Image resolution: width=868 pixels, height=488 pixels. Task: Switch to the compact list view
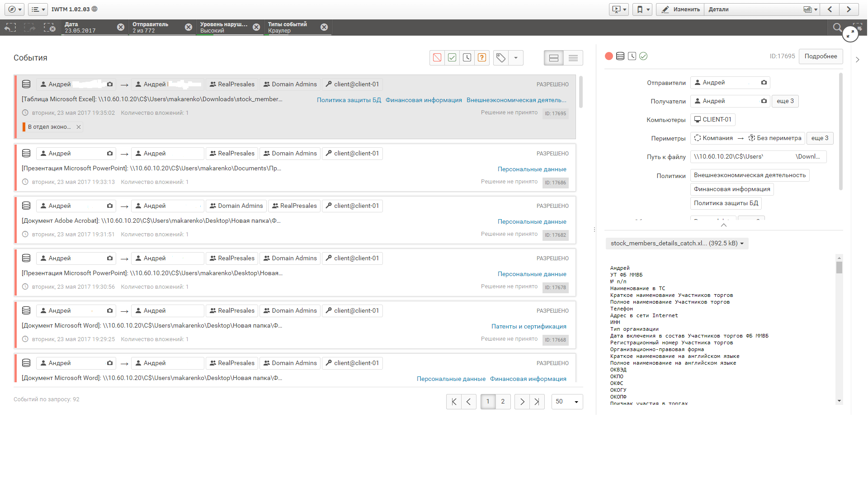[573, 58]
